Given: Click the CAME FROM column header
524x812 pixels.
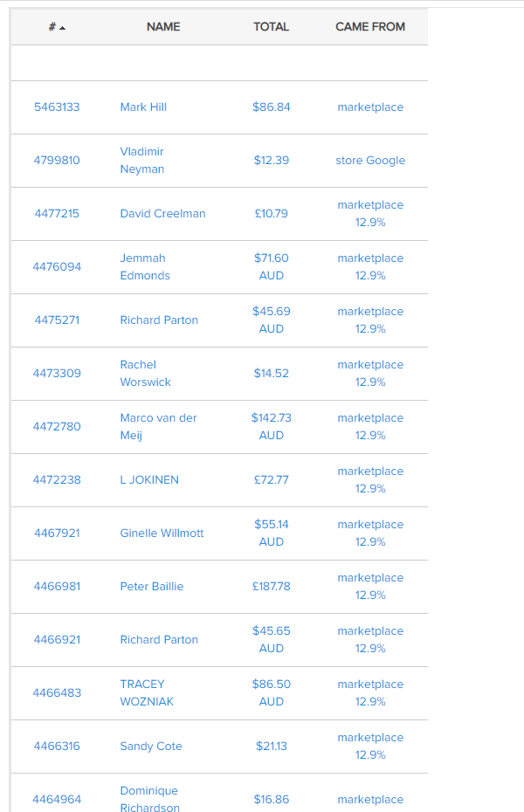Looking at the screenshot, I should click(370, 27).
